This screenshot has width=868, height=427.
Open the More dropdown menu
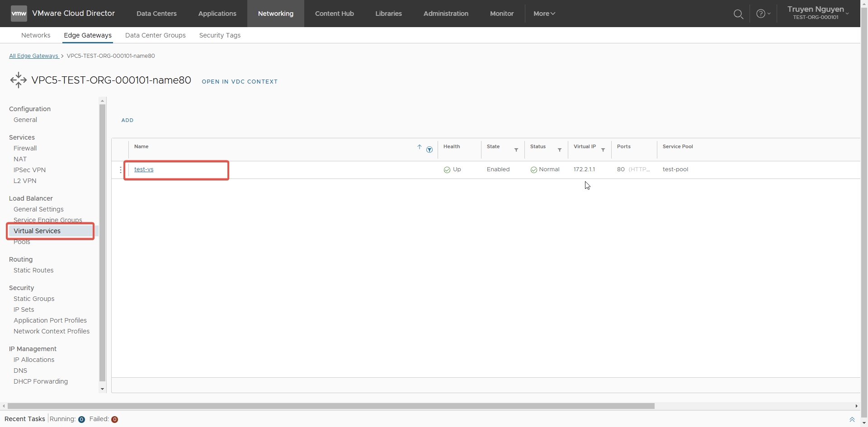(544, 14)
